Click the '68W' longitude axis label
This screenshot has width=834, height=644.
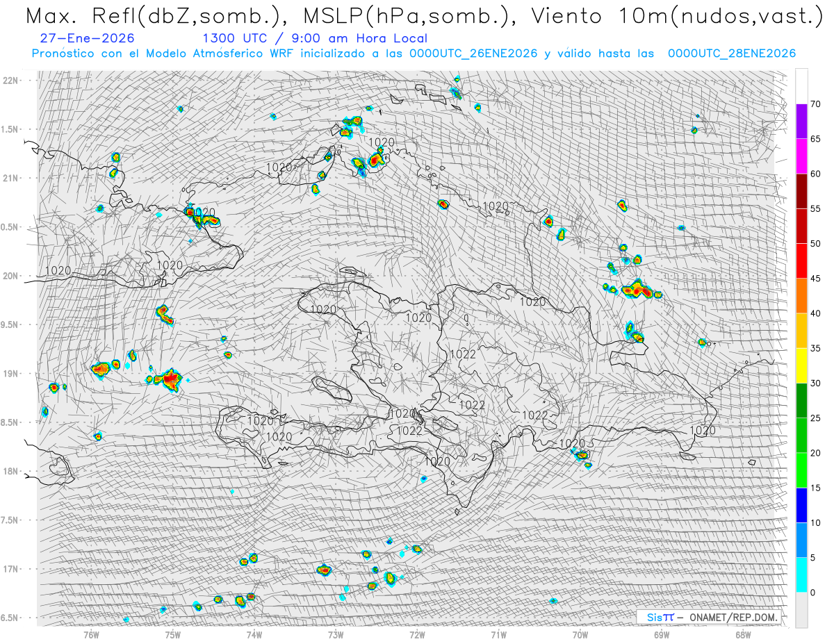[743, 635]
